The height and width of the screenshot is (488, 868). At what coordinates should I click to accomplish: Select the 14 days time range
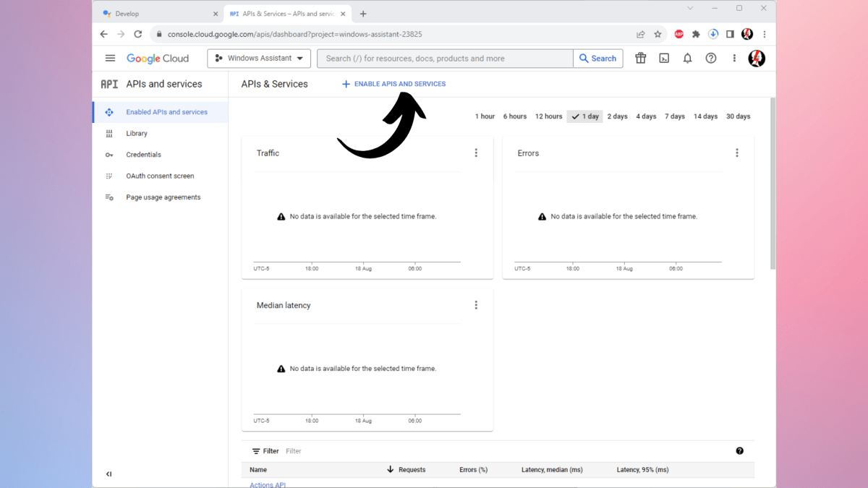pyautogui.click(x=705, y=116)
